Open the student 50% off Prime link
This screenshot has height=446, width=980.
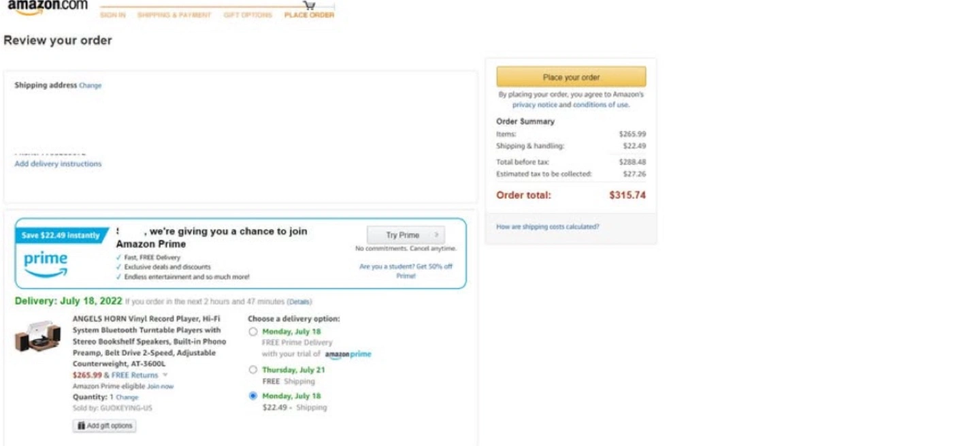point(406,271)
